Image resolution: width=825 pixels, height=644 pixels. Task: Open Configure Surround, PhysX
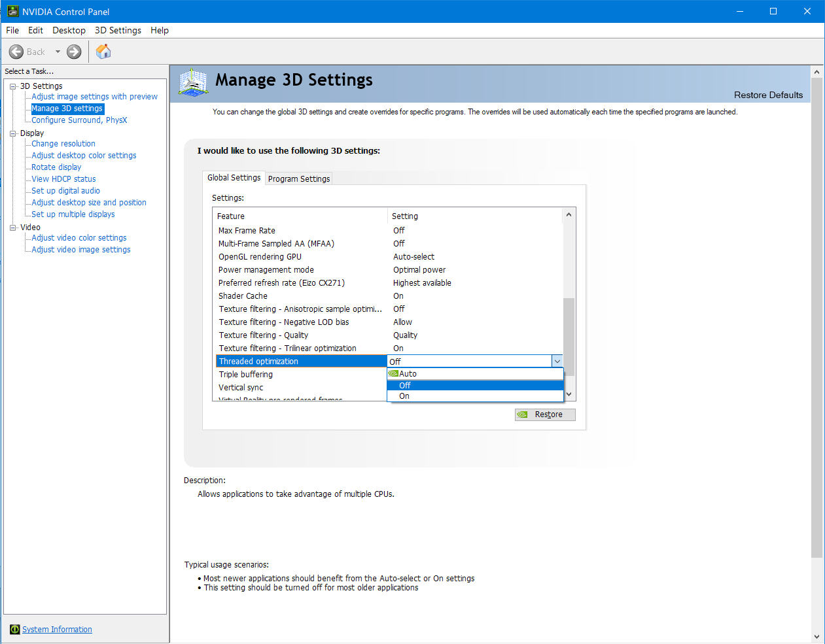point(79,120)
